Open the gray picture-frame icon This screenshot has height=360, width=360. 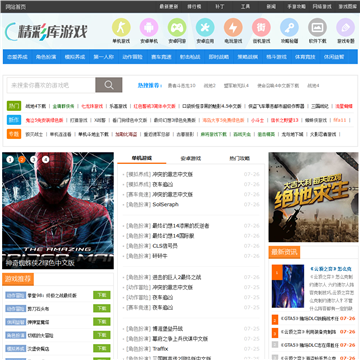pos(317,27)
